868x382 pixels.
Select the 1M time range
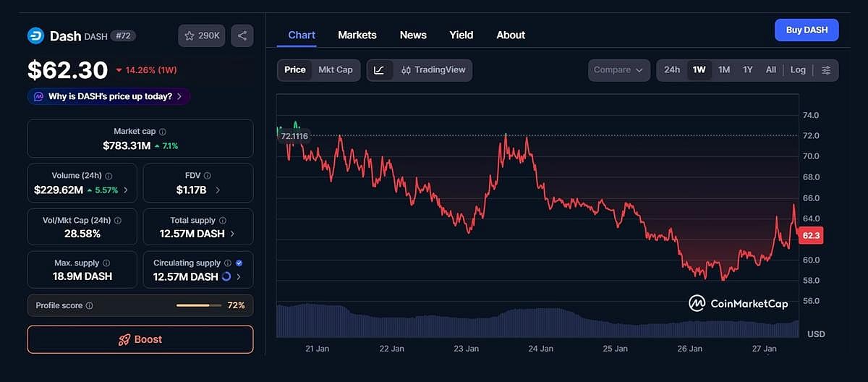(724, 70)
